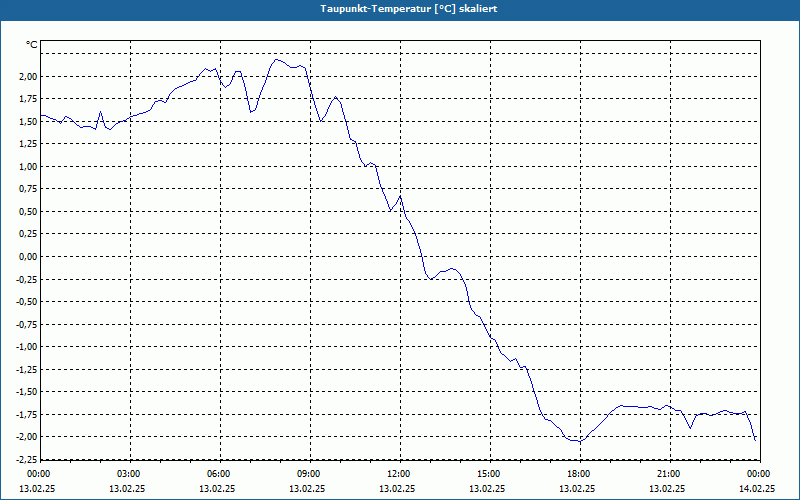Select the -1,00 y-axis label
The width and height of the screenshot is (800, 500).
28,346
